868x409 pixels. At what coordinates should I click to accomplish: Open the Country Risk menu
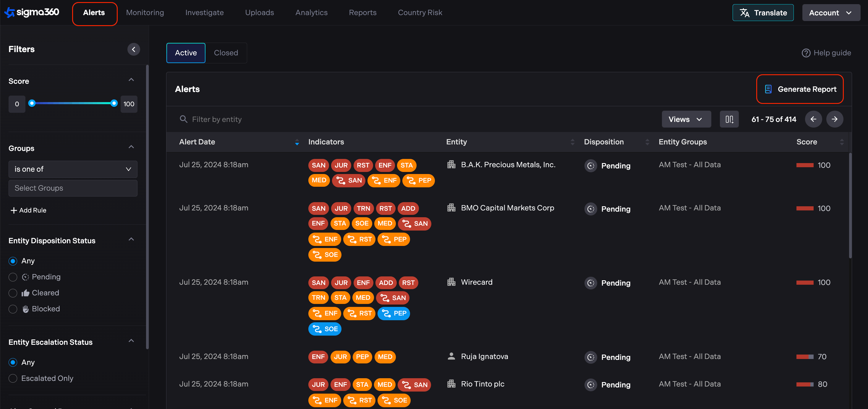click(x=420, y=12)
